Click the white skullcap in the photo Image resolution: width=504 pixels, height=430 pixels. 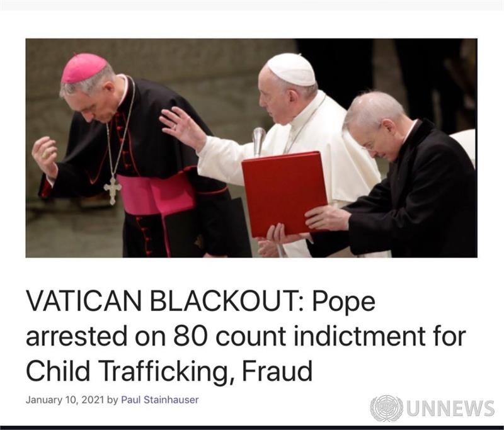tap(292, 69)
